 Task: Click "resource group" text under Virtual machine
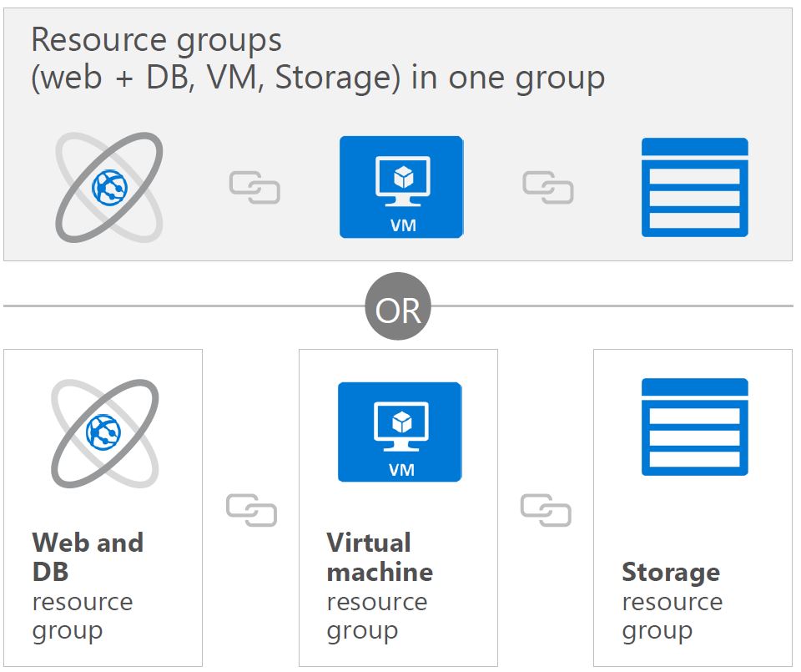[x=377, y=617]
